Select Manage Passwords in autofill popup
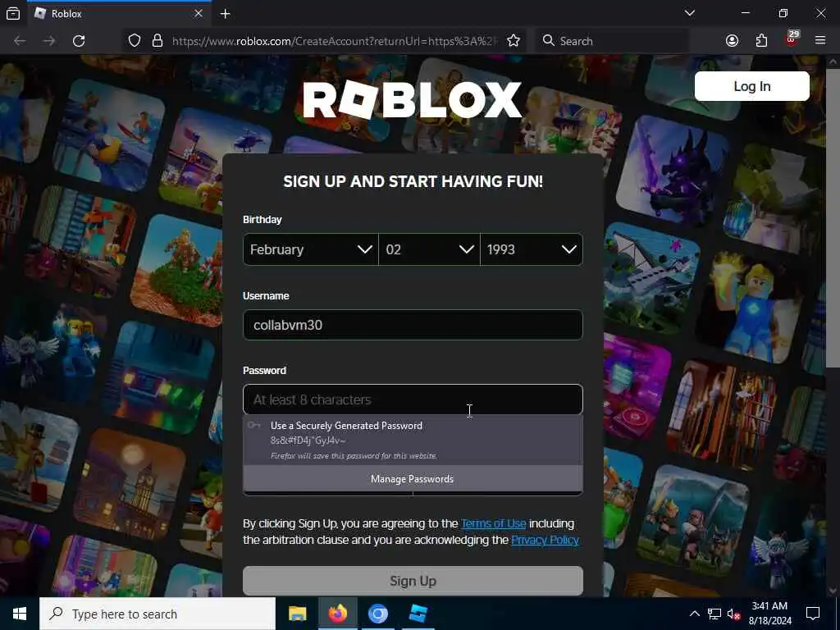 pos(413,479)
